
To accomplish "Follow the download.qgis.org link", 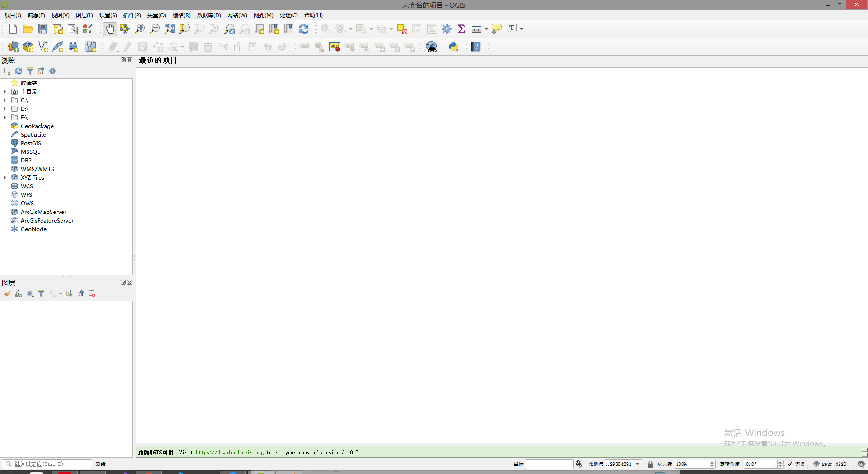I will pyautogui.click(x=229, y=452).
